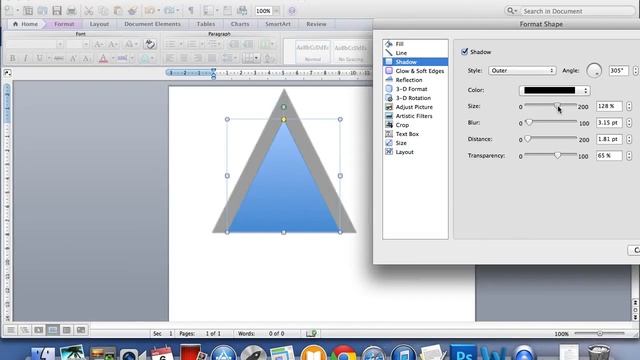Open the Document Elements tab
This screenshot has width=640, height=360.
(152, 24)
